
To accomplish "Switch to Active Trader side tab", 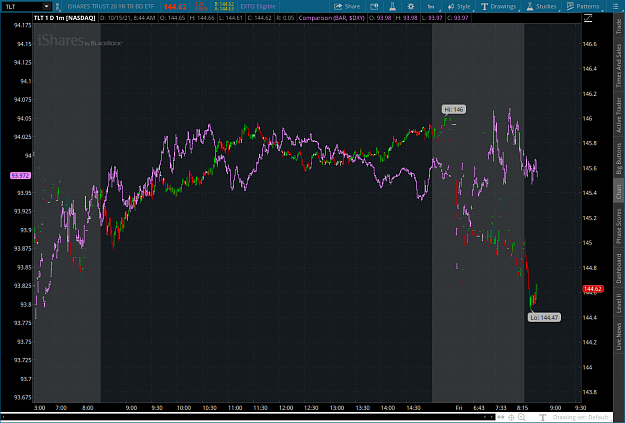I will point(619,115).
